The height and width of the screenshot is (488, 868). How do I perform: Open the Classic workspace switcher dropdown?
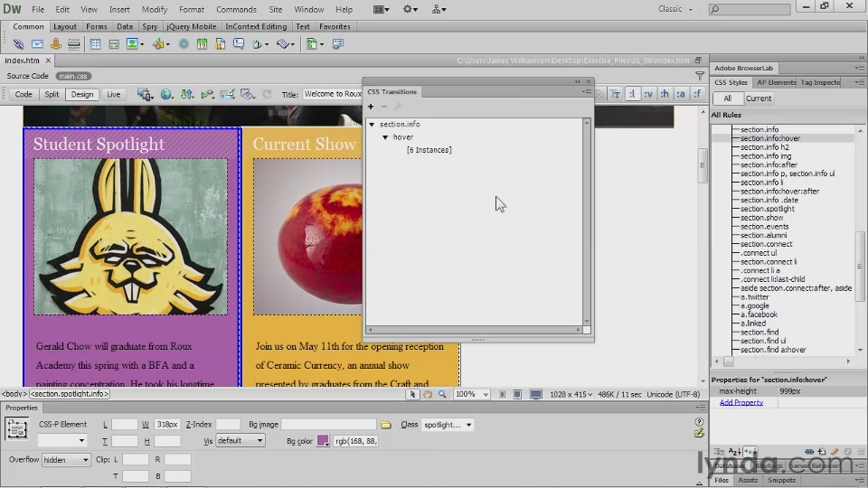[675, 9]
